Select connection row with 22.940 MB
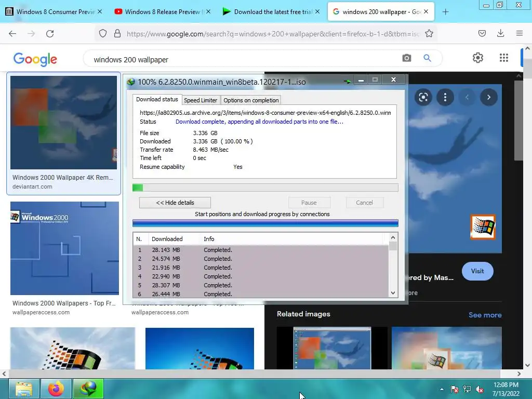This screenshot has height=399, width=532. [261, 276]
